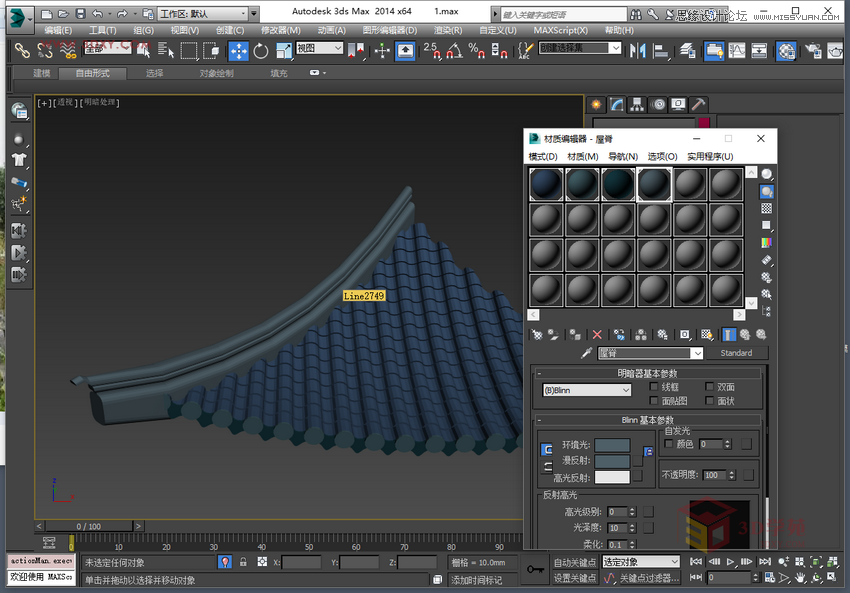Open the Blinn shader dropdown
The image size is (850, 593).
[586, 390]
